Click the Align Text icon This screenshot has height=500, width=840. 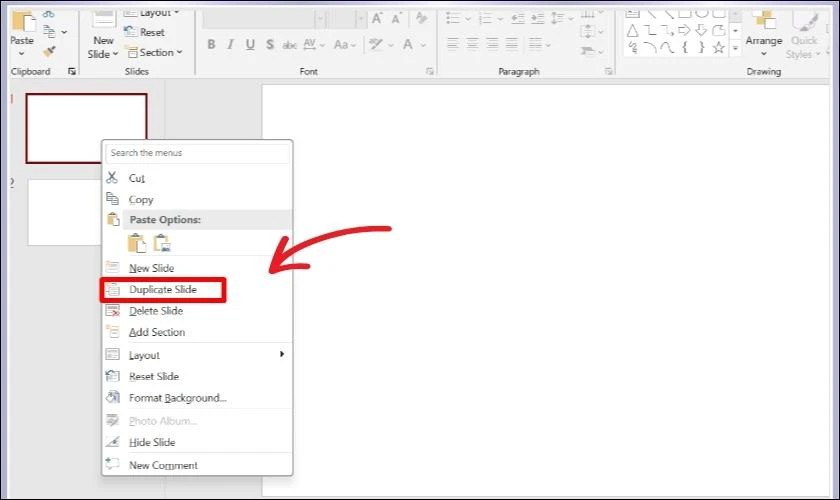point(588,31)
